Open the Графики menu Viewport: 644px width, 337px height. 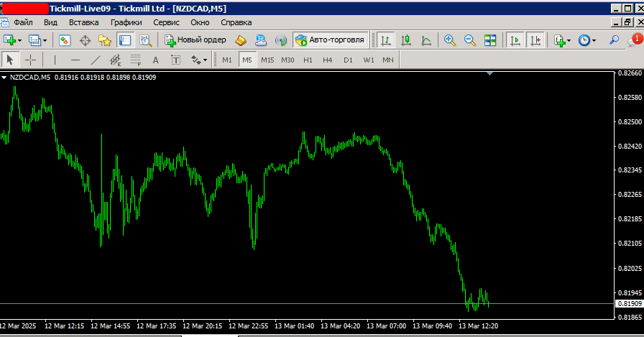pos(126,22)
